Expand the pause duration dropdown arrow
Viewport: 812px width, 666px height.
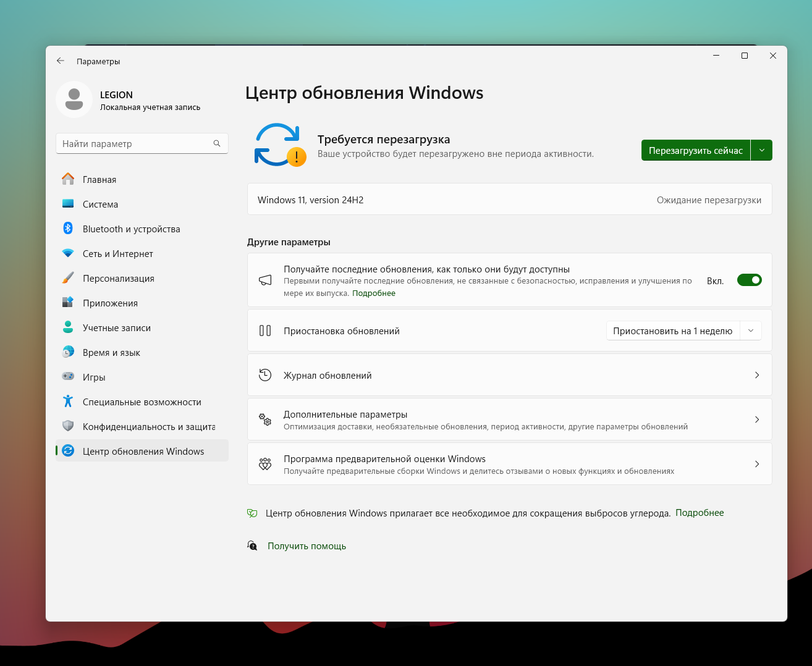pyautogui.click(x=751, y=331)
